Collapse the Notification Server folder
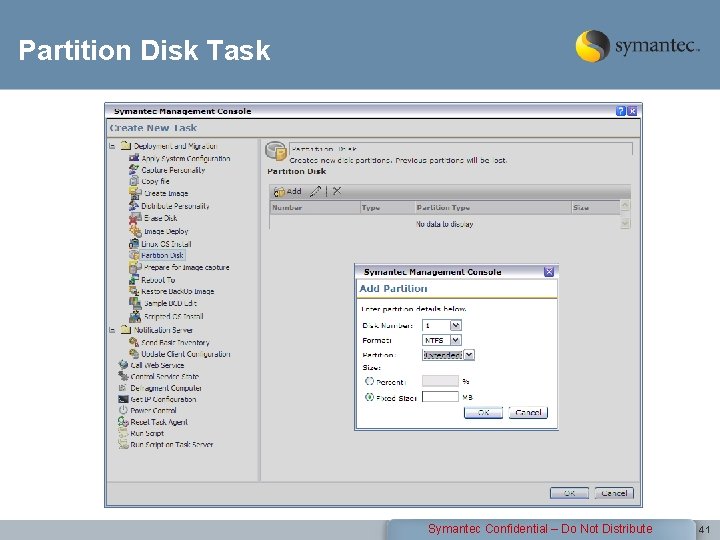This screenshot has width=720, height=540. click(112, 330)
